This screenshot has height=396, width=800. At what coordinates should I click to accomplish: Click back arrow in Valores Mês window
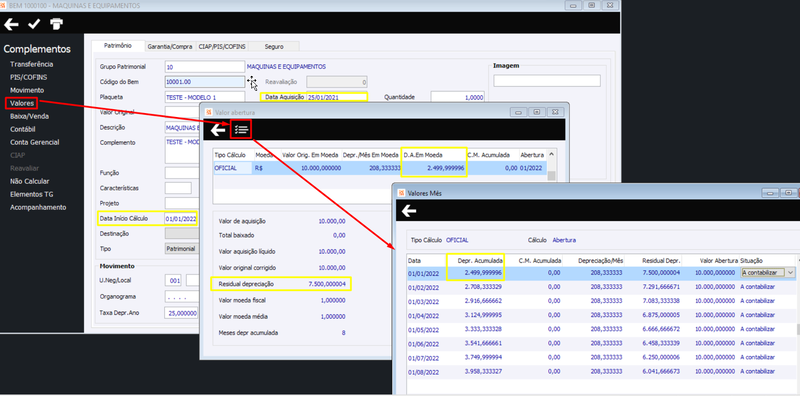coord(409,211)
